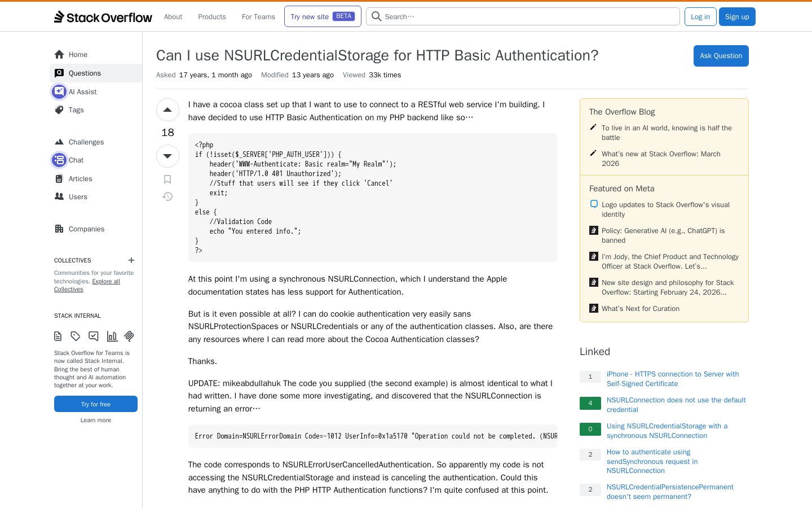Downvote the question with the down arrow

click(167, 156)
